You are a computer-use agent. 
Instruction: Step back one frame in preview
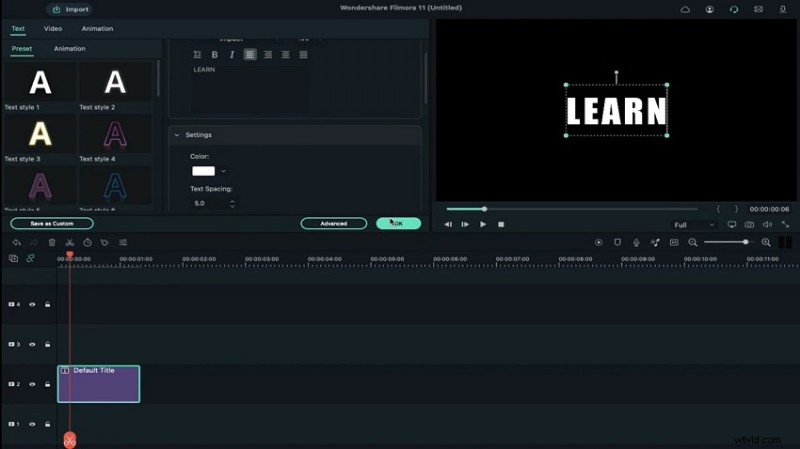(448, 224)
